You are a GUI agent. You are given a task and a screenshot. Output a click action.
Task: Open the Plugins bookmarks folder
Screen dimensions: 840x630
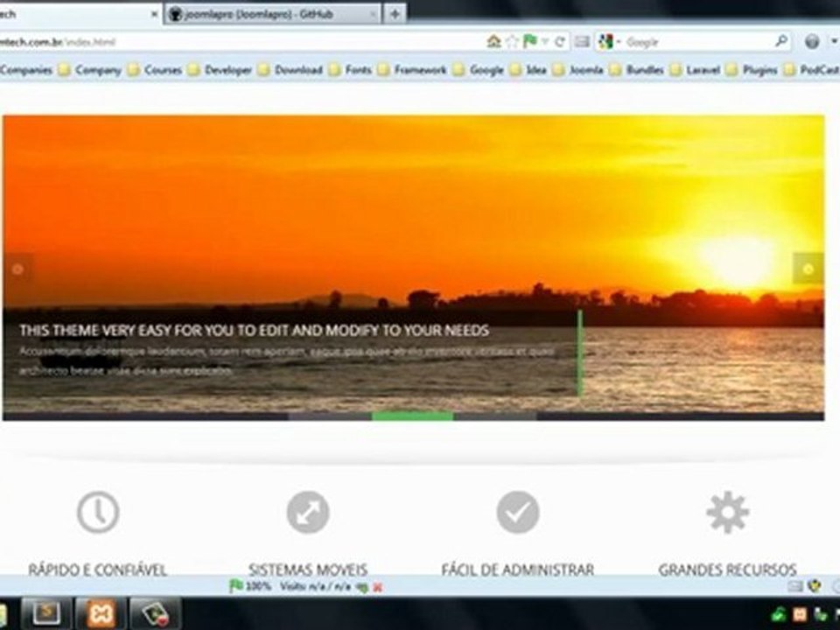752,70
